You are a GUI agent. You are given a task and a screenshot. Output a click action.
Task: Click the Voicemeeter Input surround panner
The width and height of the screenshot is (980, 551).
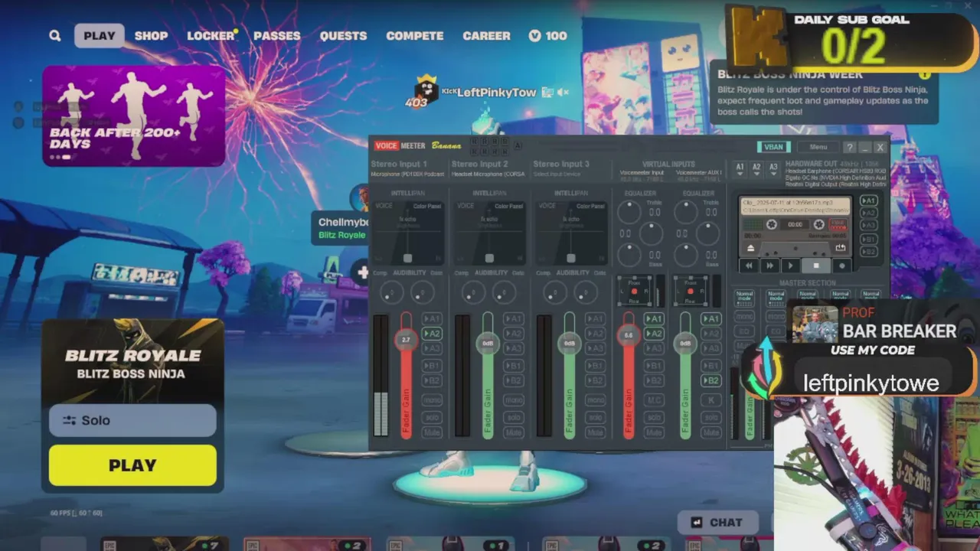pyautogui.click(x=634, y=292)
